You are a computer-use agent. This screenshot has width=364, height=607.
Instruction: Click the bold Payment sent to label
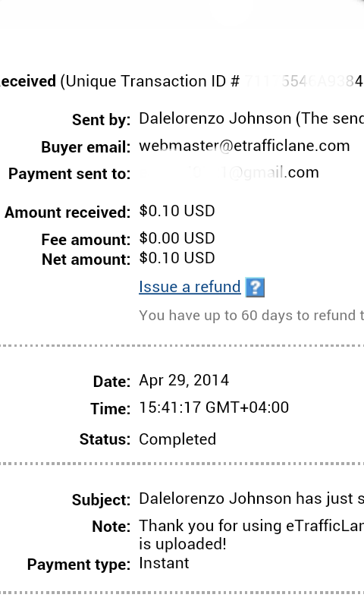[x=70, y=174]
